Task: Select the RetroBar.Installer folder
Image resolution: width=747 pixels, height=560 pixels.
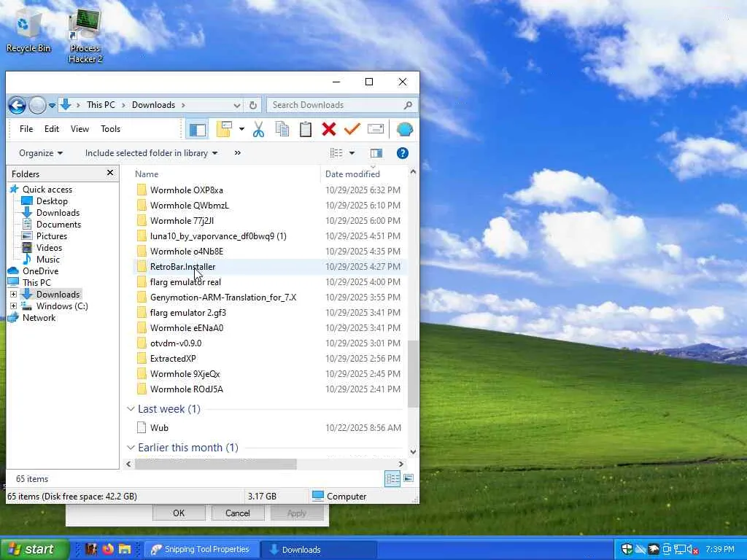Action: (182, 267)
